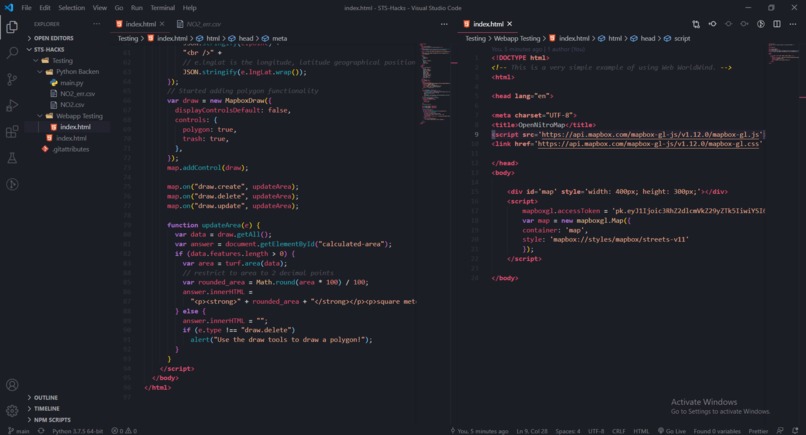Viewport: 806px width, 435px height.
Task: Open the Terminal menu
Action: [x=162, y=8]
